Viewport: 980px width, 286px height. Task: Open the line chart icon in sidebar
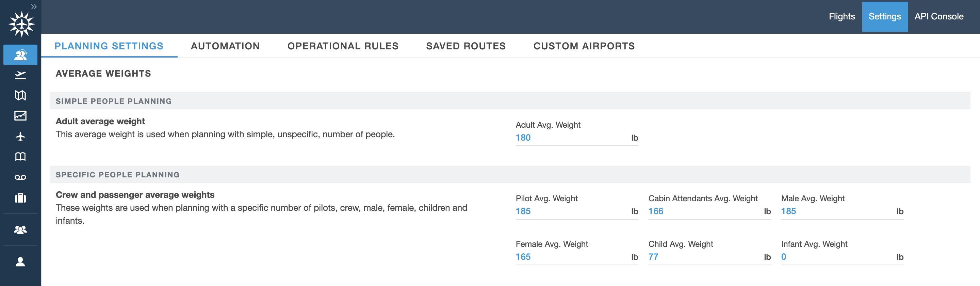(x=20, y=115)
